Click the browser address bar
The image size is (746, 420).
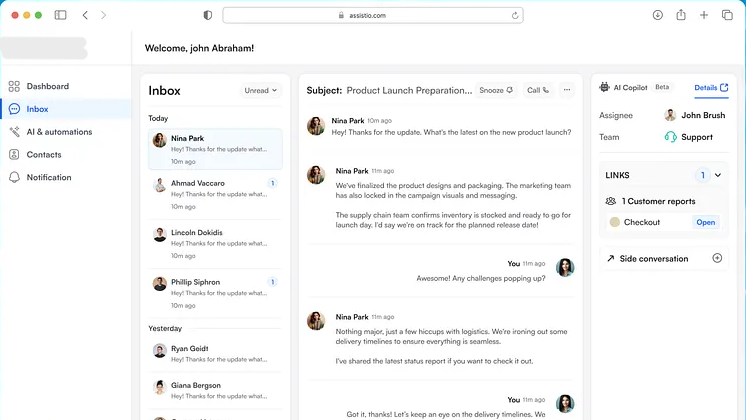373,15
